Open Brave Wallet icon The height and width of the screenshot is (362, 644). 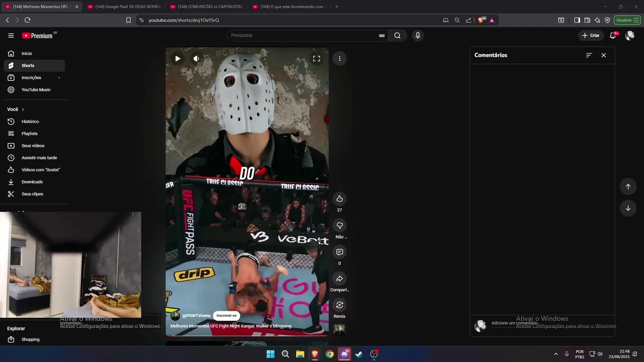click(x=587, y=20)
